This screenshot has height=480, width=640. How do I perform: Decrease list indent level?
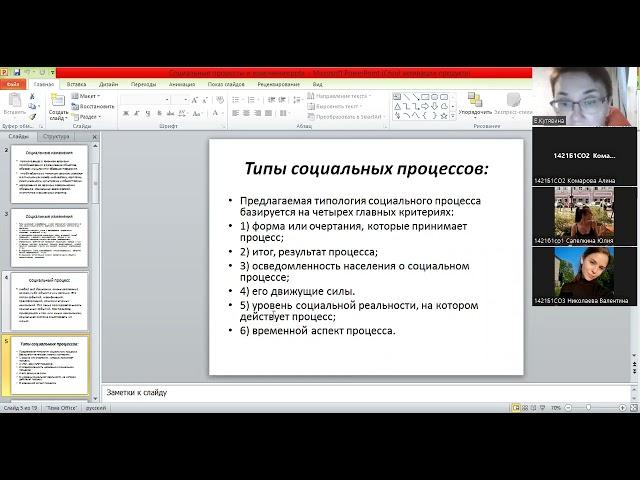click(271, 100)
